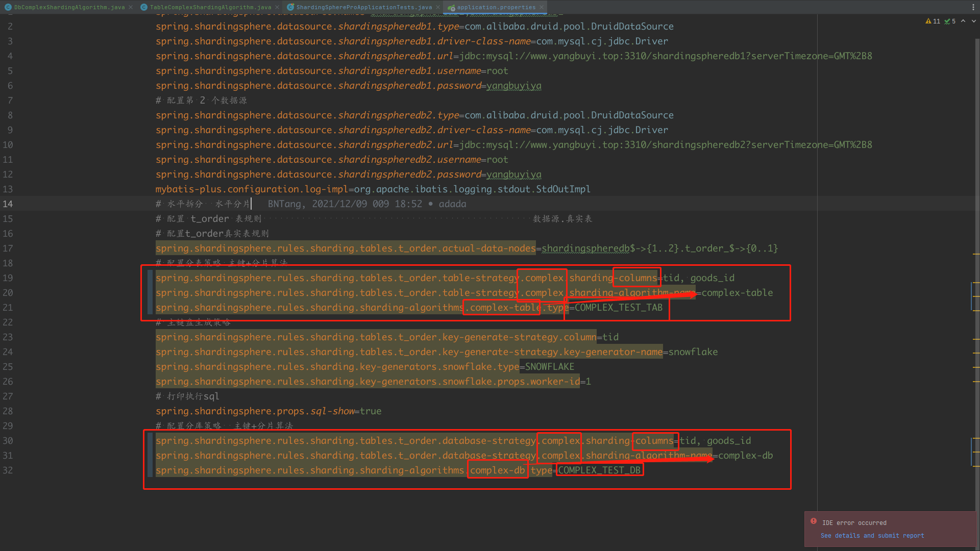Click line number 14 in gutter

point(8,204)
